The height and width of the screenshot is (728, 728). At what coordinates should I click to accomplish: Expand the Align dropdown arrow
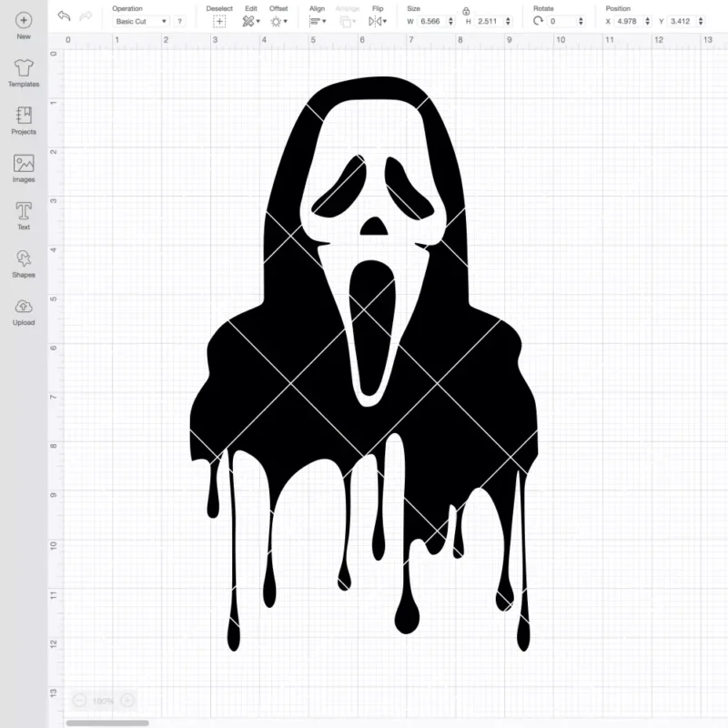click(x=324, y=21)
